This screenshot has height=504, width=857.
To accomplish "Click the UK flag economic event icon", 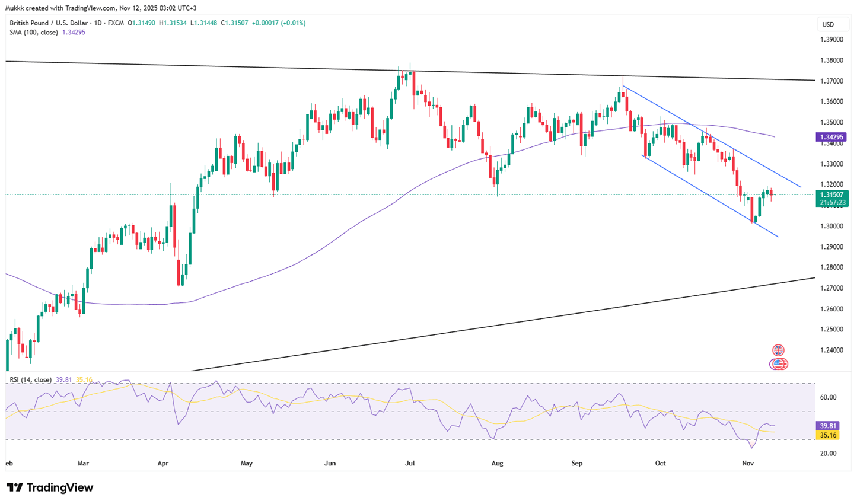I will 778,350.
